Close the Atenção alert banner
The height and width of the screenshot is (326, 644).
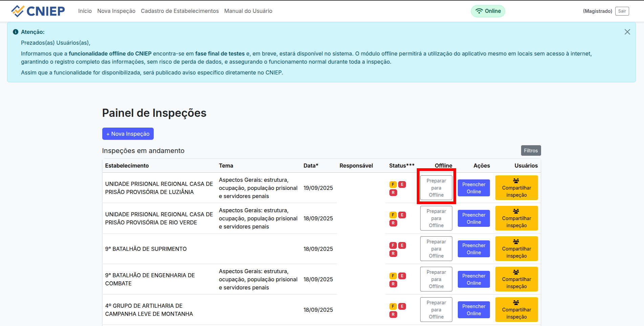click(627, 32)
